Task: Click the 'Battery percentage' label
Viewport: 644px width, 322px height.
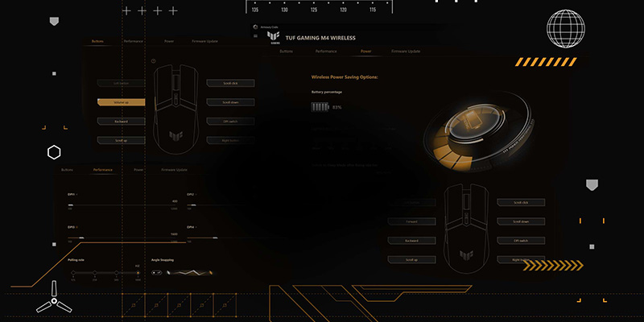Action: [327, 92]
